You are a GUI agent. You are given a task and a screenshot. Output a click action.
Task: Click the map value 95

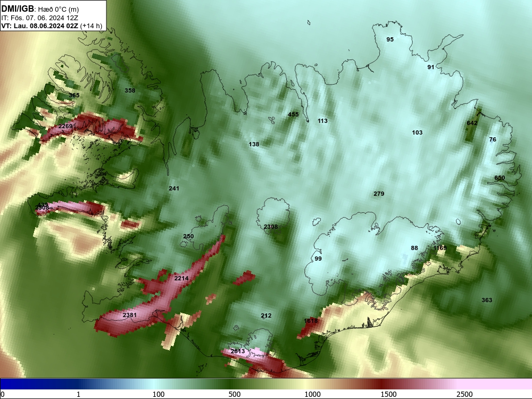point(390,39)
